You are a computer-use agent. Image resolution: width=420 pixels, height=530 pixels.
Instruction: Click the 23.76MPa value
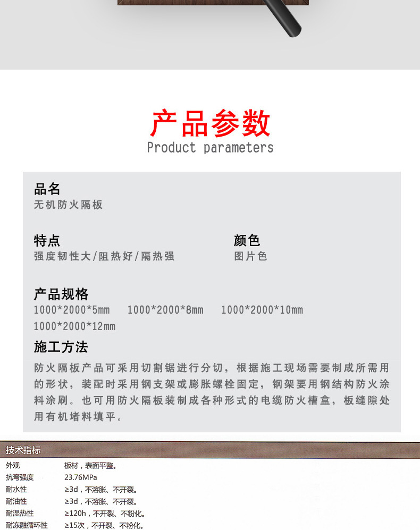pos(81,477)
